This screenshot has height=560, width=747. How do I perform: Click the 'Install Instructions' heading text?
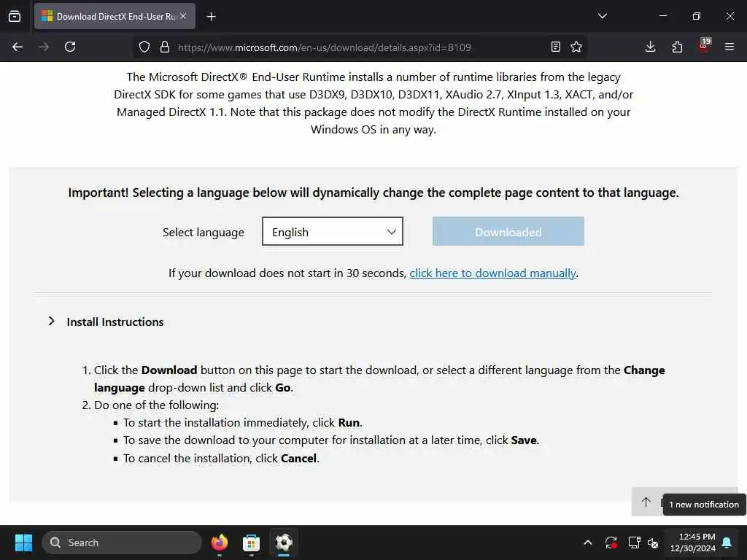point(115,322)
